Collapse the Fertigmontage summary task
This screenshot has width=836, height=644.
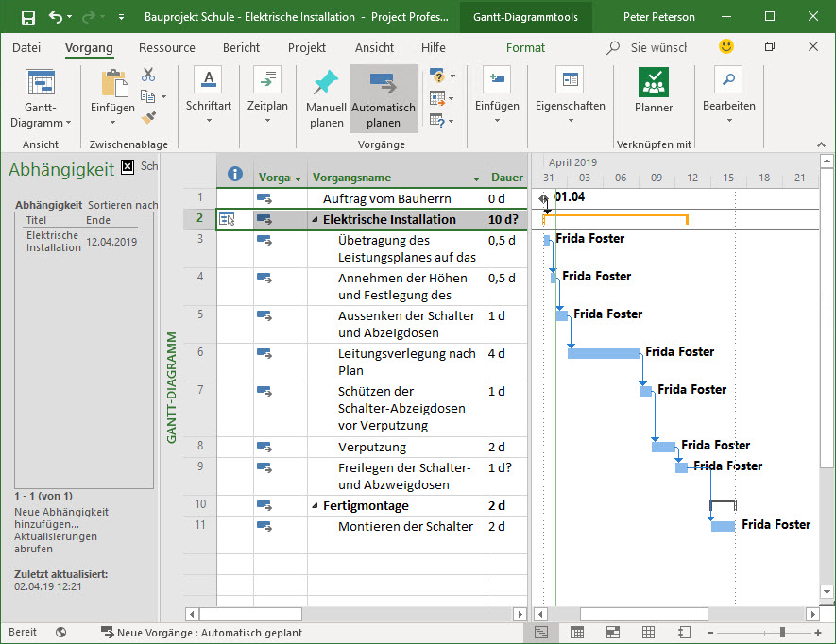tap(315, 506)
